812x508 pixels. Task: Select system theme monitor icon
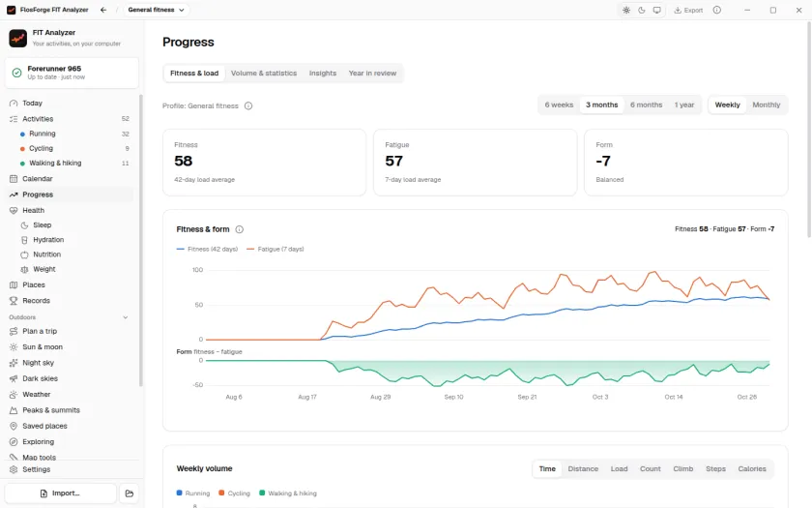(656, 10)
